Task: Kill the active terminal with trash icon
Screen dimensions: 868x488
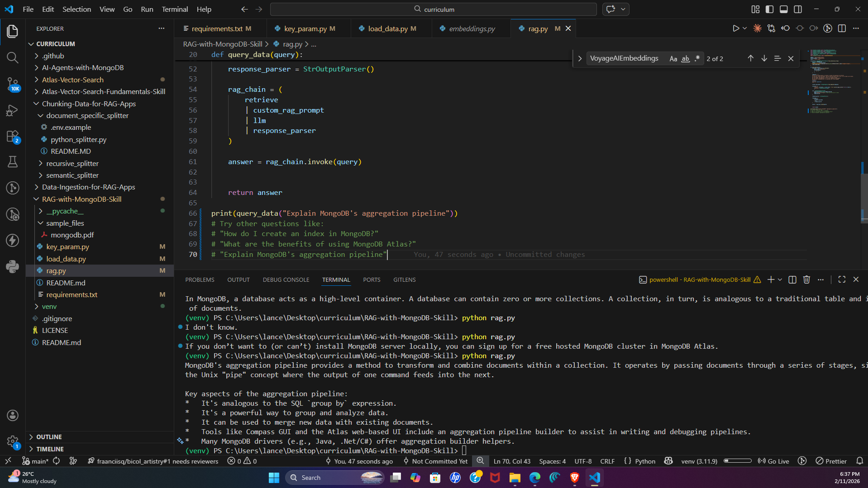Action: pyautogui.click(x=806, y=280)
